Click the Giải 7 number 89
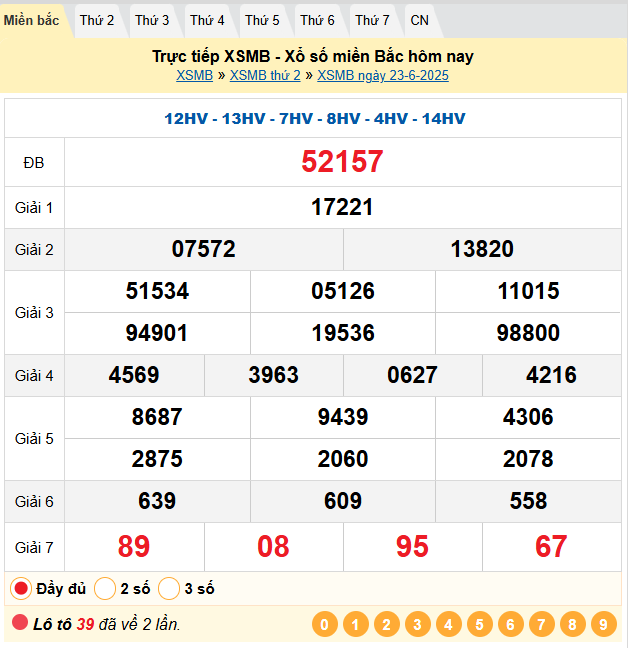The height and width of the screenshot is (648, 628). point(134,546)
